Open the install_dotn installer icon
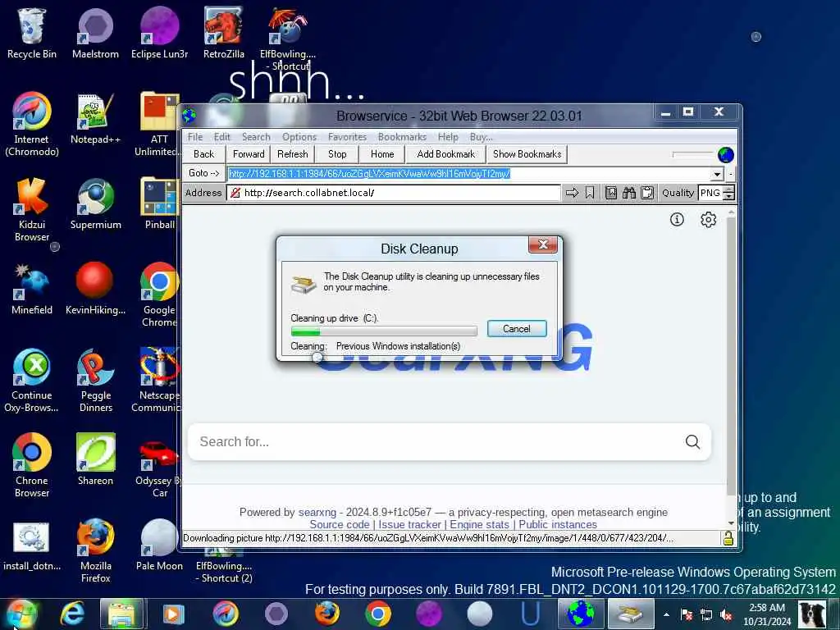The height and width of the screenshot is (630, 840). pos(32,546)
